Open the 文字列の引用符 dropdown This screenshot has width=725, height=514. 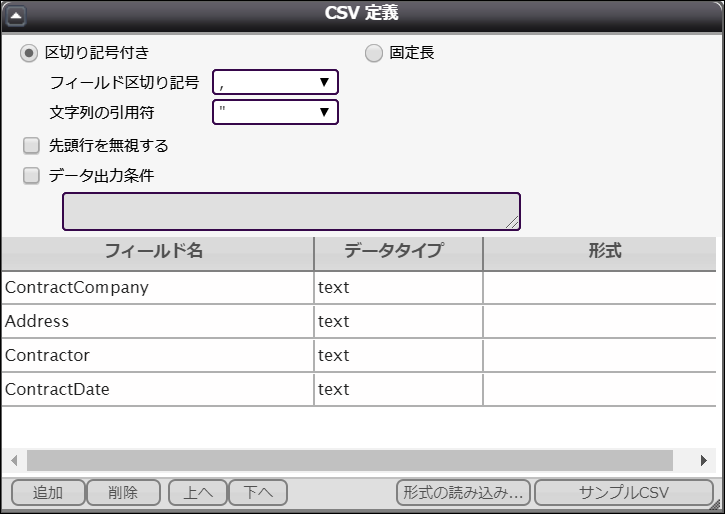[276, 112]
